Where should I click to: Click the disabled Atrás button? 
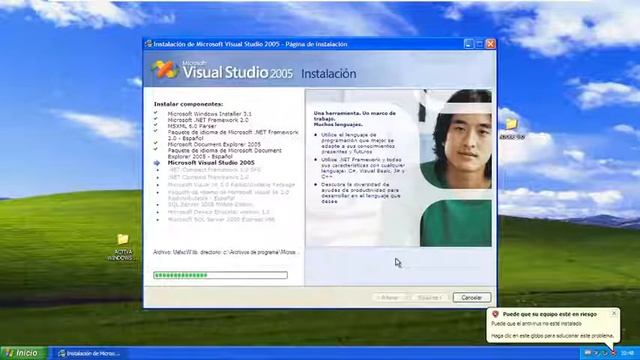(x=388, y=298)
